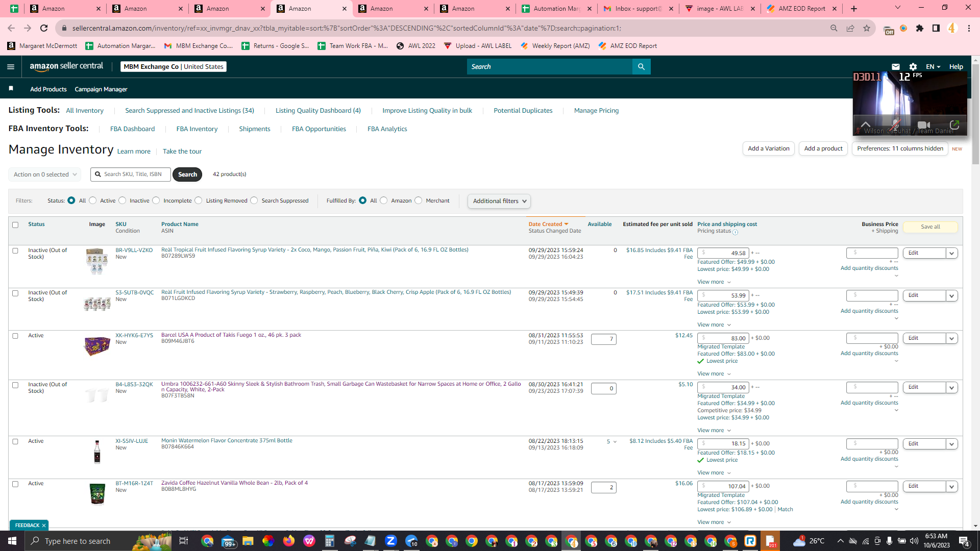This screenshot has height=551, width=980.
Task: Toggle video camera in the Zoom mini window
Action: coord(924,125)
